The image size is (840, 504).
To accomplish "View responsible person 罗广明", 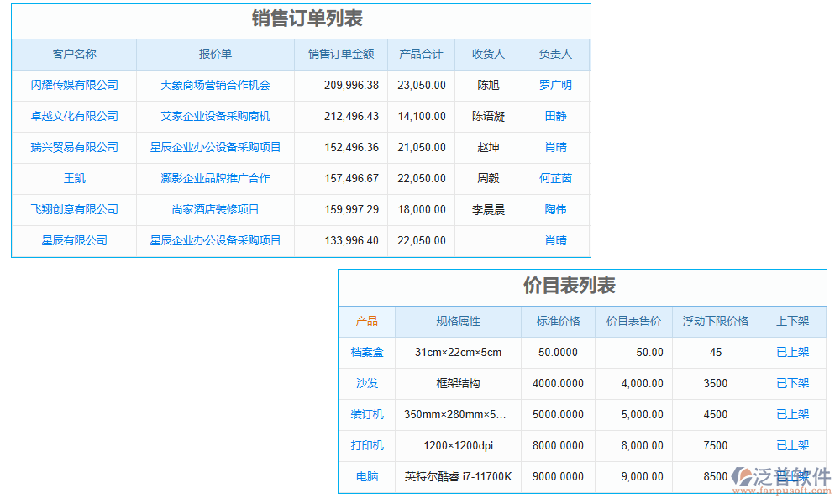I will tap(555, 85).
